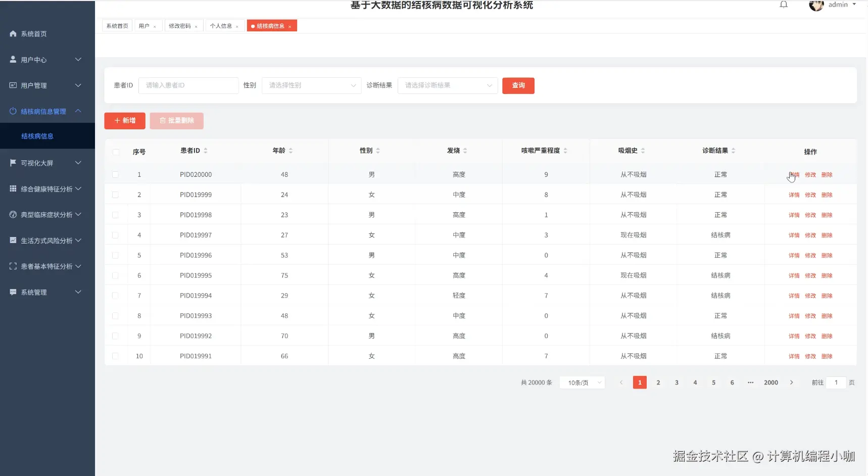Click the user icon beside 用户中心
Viewport: 868px width, 476px height.
tap(13, 59)
